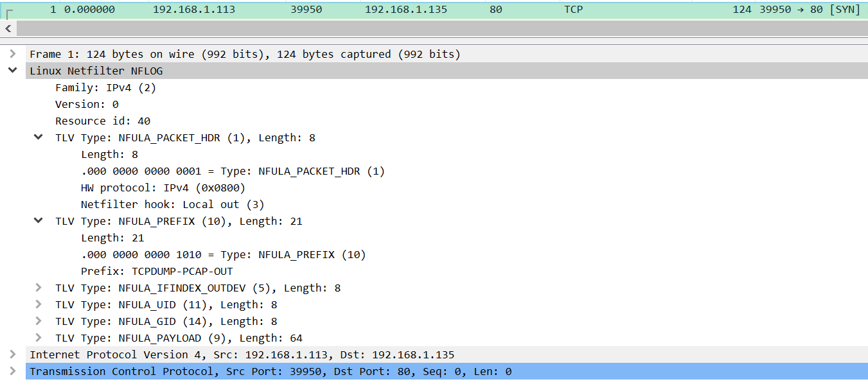The height and width of the screenshot is (384, 868).
Task: Expand the NFULA_IFINDEX_OUTDEV TLV entry
Action: tap(38, 288)
